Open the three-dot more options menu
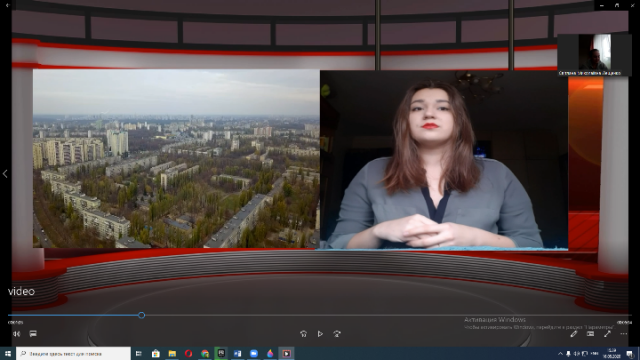The width and height of the screenshot is (640, 360). 624,334
